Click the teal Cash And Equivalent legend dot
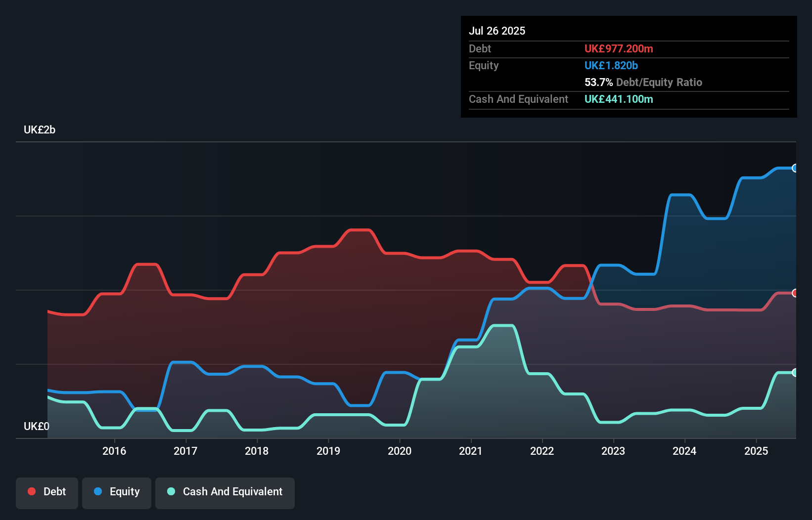 click(x=171, y=491)
